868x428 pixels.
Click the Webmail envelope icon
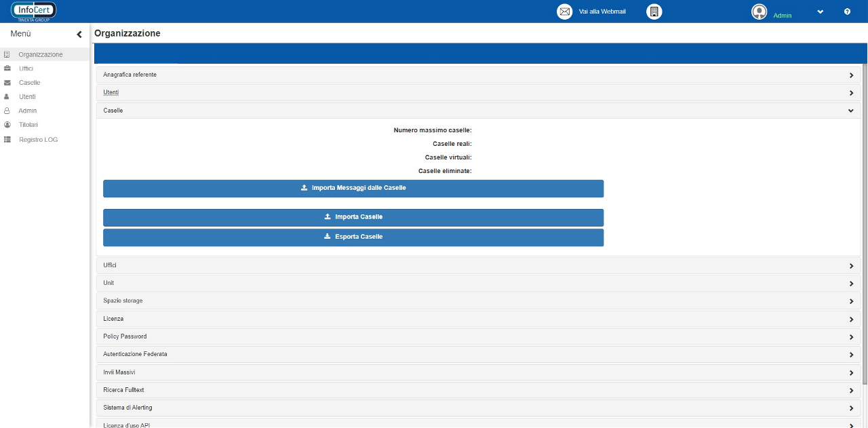point(564,12)
